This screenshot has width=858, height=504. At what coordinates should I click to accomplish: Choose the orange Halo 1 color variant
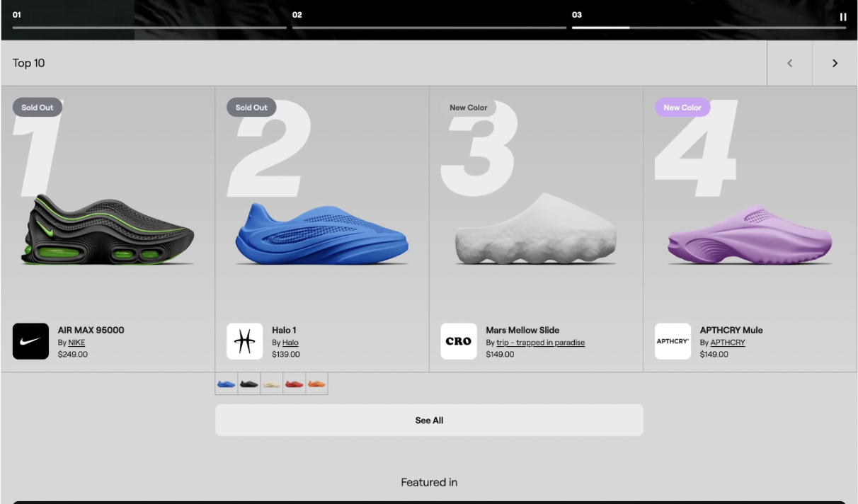[x=316, y=384]
